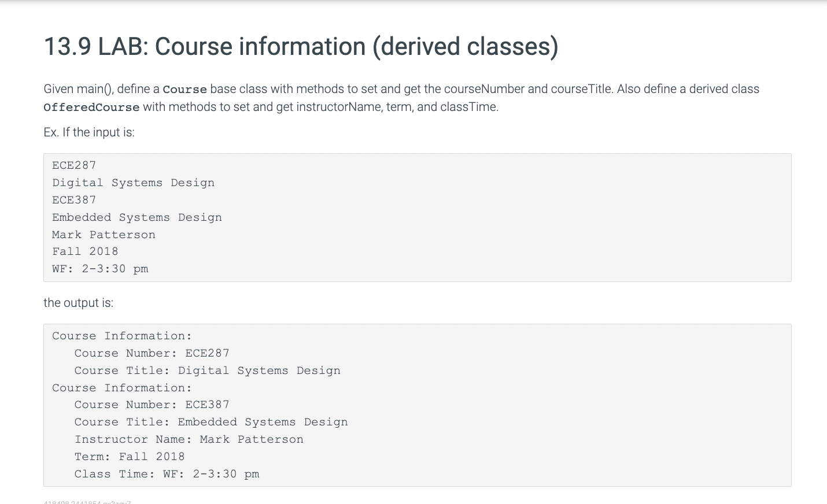Click the "ECE387" line of example input

(x=74, y=200)
